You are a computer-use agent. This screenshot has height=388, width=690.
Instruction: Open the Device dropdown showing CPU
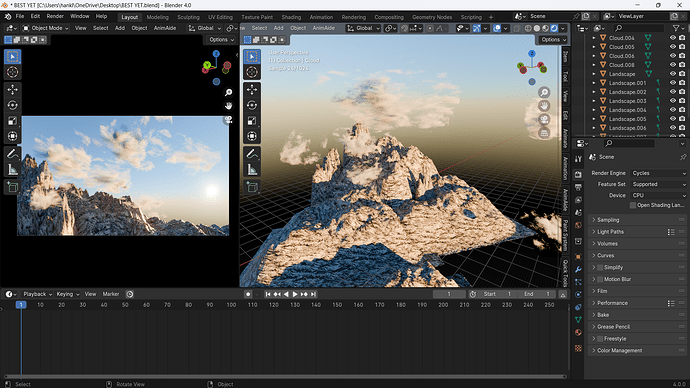coord(659,195)
